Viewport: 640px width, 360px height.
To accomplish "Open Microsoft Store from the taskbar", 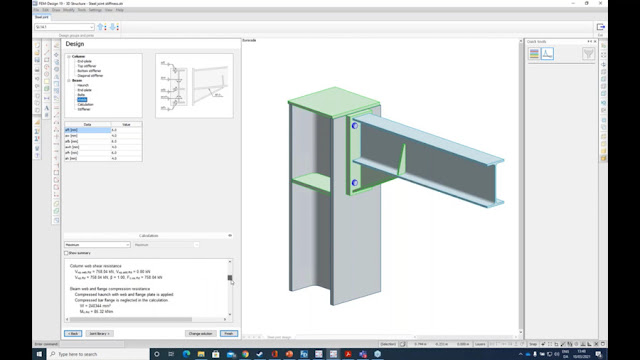I will (x=216, y=354).
